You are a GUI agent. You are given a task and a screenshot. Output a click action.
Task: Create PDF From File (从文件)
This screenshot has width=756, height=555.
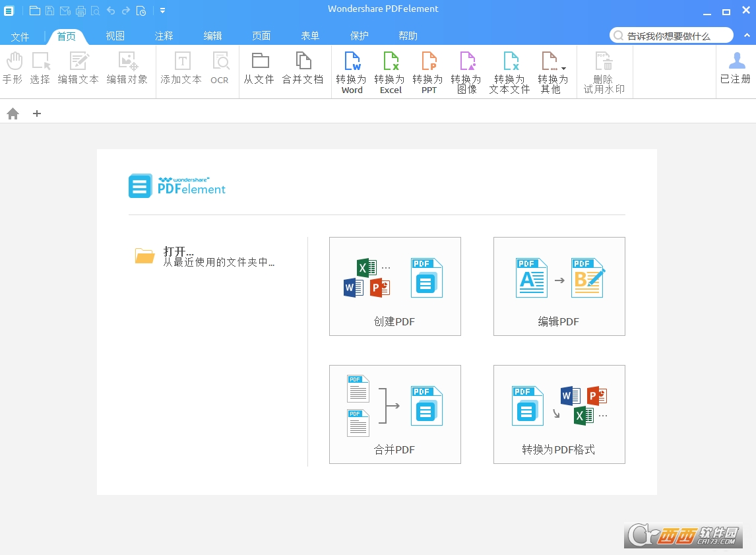259,69
